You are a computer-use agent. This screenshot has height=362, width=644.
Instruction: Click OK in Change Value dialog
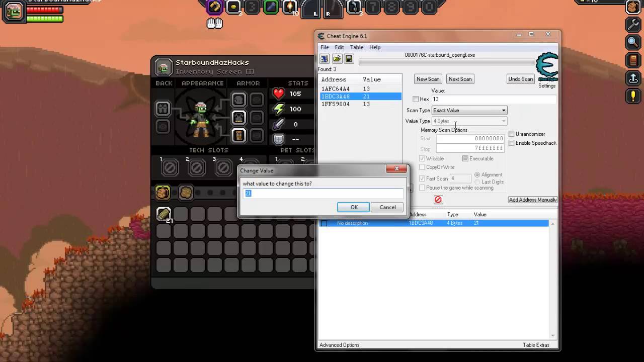coord(354,207)
